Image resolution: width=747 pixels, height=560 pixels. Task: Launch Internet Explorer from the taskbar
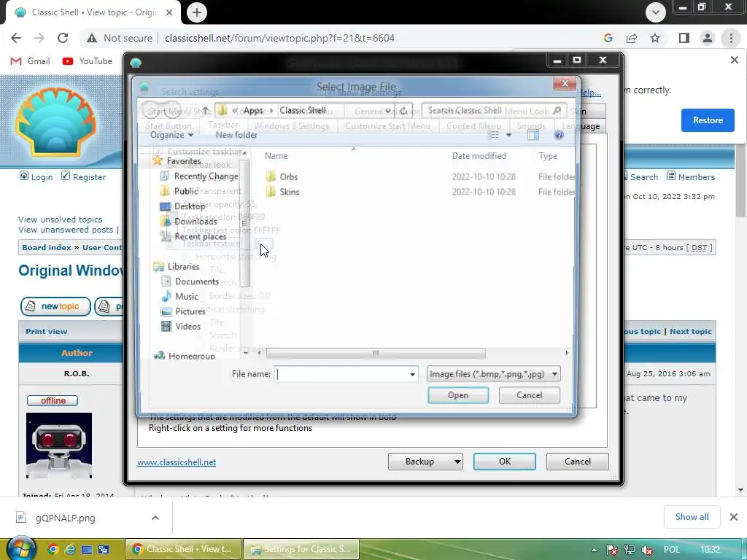[x=70, y=550]
